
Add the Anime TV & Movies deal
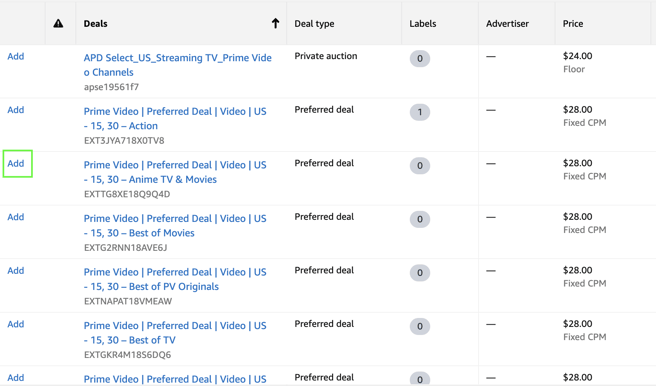click(16, 164)
